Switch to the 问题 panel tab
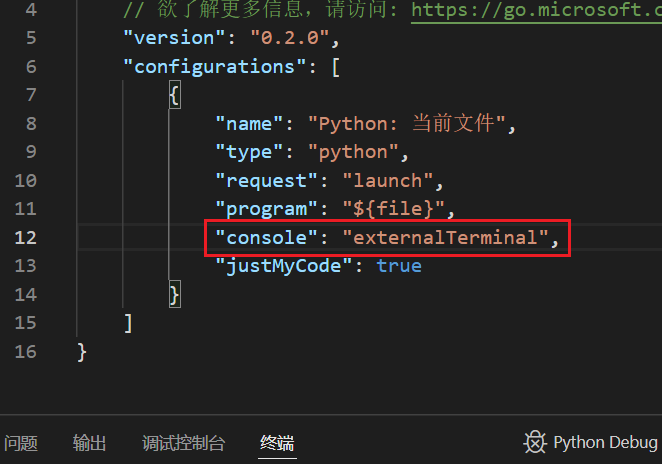Viewport: 662px width, 464px height. pyautogui.click(x=21, y=443)
